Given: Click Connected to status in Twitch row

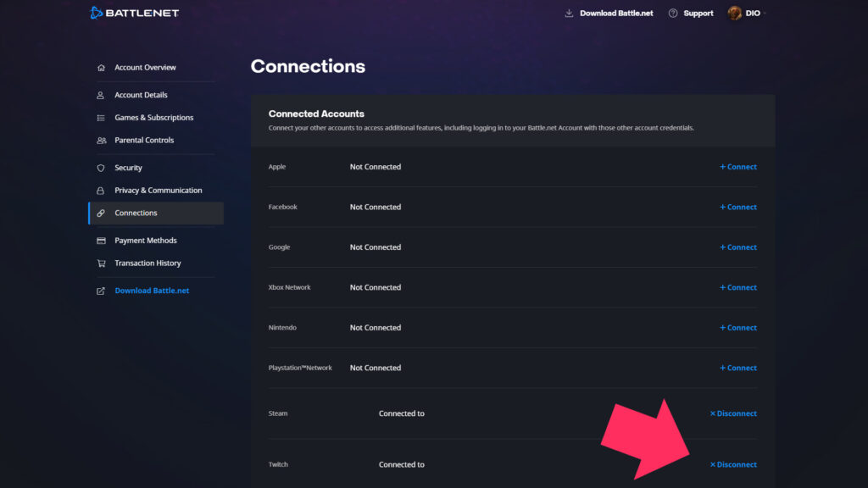Looking at the screenshot, I should (x=401, y=465).
